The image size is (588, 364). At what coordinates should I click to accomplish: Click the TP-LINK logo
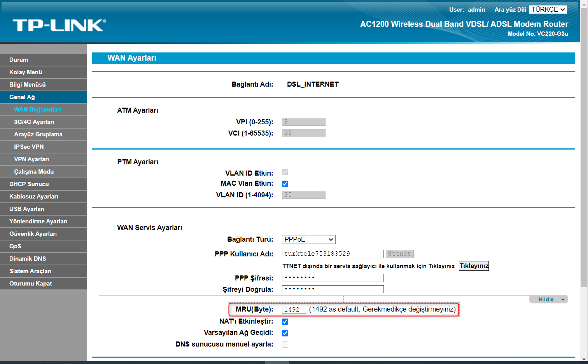point(59,25)
